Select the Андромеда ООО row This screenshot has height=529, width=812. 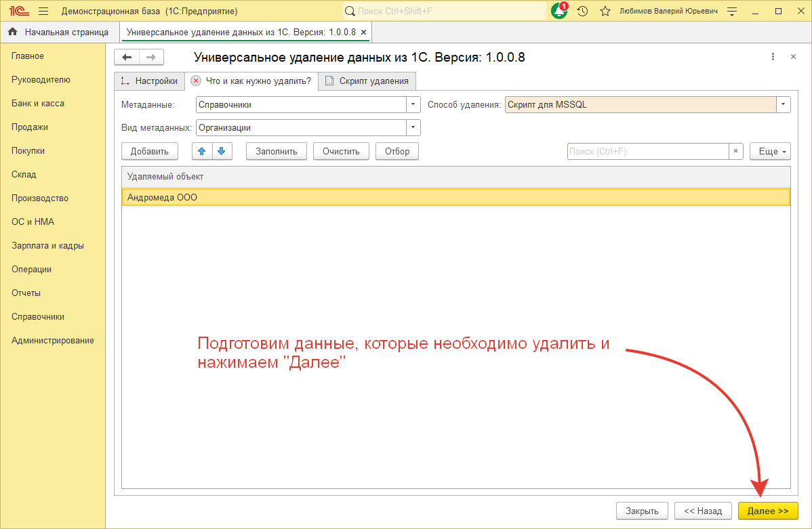pyautogui.click(x=455, y=197)
